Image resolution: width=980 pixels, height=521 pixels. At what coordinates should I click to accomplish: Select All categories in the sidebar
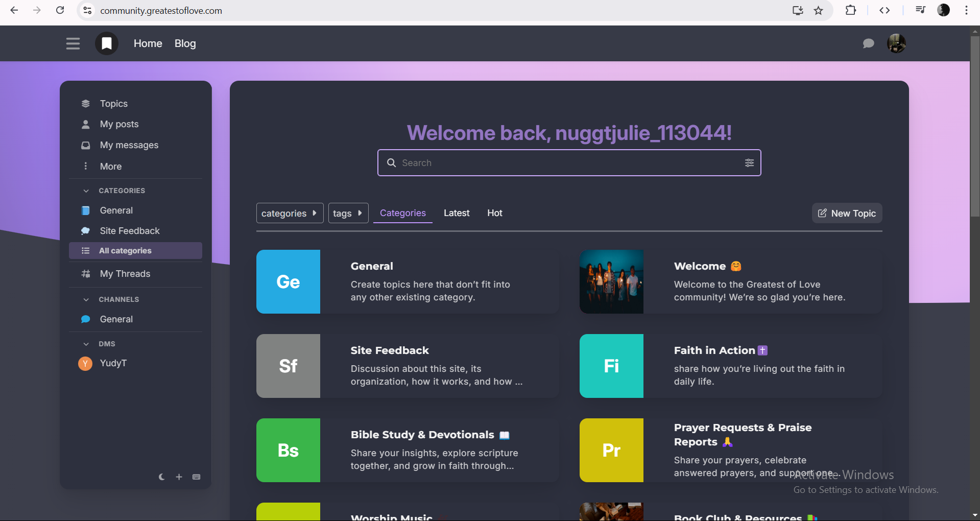click(x=135, y=251)
